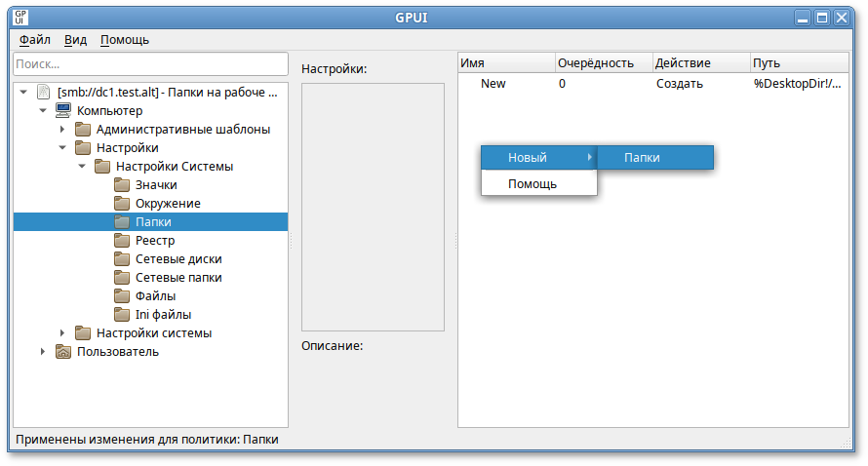Click the GPUI app icon in title bar
868x466 pixels.
click(x=20, y=18)
